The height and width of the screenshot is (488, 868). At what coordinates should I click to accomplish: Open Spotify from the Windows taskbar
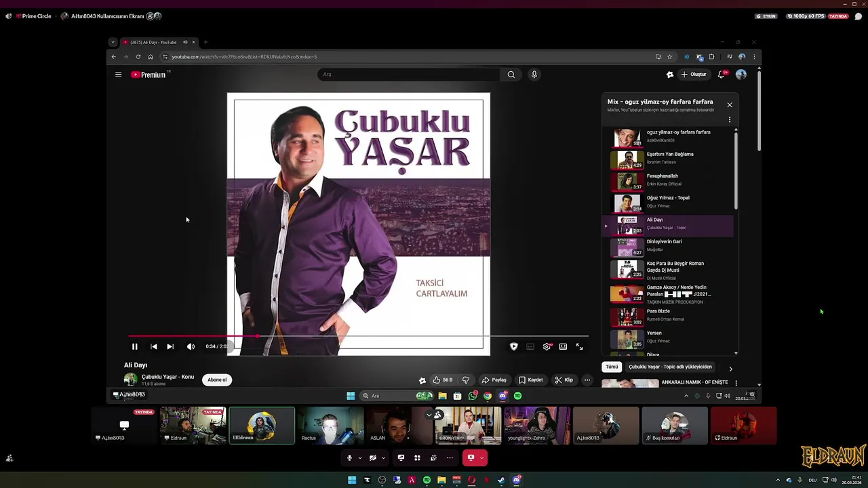tap(427, 480)
